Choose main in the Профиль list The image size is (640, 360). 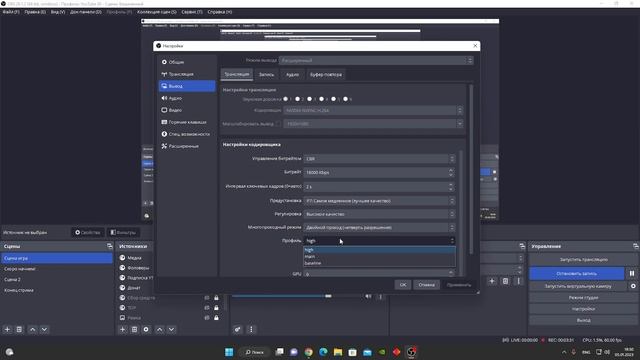(379, 257)
